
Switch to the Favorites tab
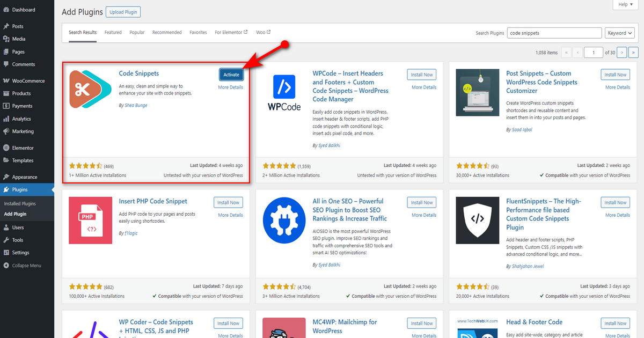[x=198, y=32]
